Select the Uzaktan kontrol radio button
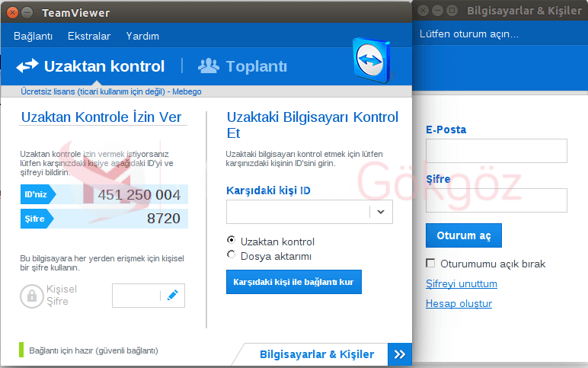This screenshot has width=588, height=368. click(232, 240)
